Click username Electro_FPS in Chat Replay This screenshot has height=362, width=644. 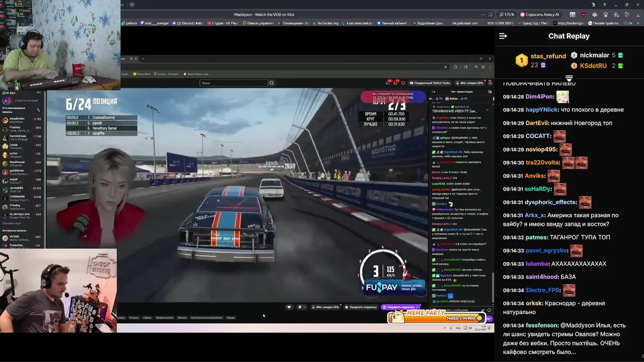(543, 290)
